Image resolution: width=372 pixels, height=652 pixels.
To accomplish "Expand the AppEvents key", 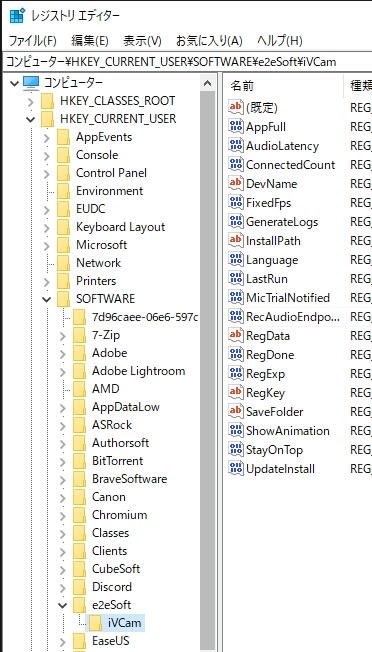I will (x=47, y=137).
